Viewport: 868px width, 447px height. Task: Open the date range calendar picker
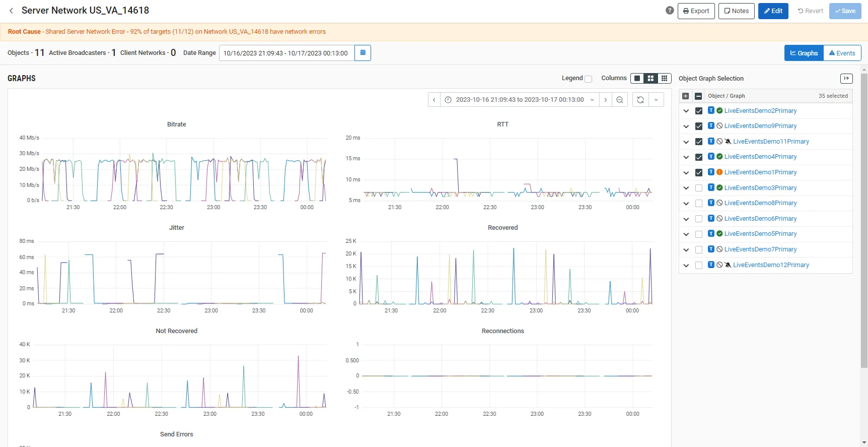[363, 53]
